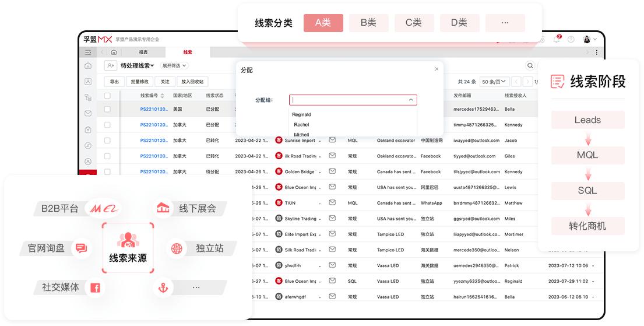
Task: Click the 导出 export button
Action: 114,82
